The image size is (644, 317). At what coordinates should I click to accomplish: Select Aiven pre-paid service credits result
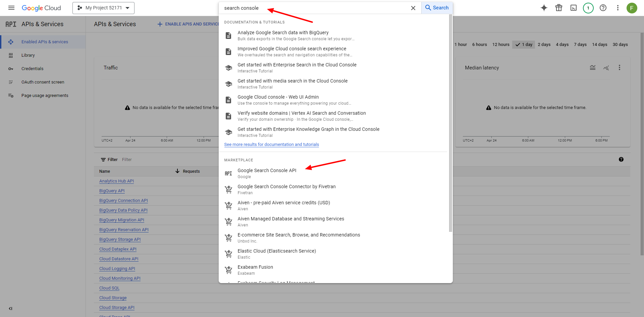334,205
